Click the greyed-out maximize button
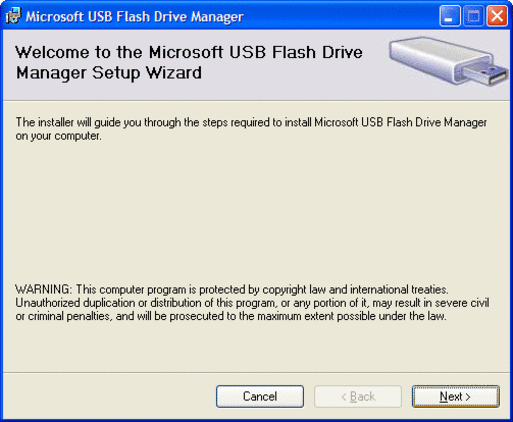The width and height of the screenshot is (513, 422). (x=473, y=16)
